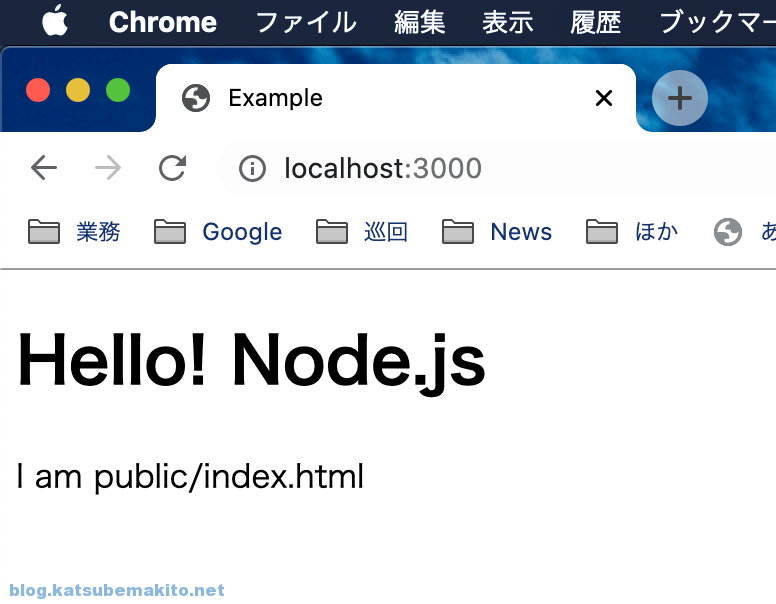Viewport: 776px width, 604px height.
Task: Click the 'I am public/index.html' text
Action: 191,476
